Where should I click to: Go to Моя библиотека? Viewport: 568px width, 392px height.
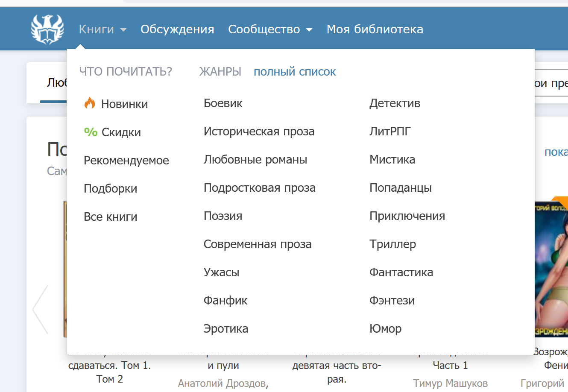coord(375,29)
